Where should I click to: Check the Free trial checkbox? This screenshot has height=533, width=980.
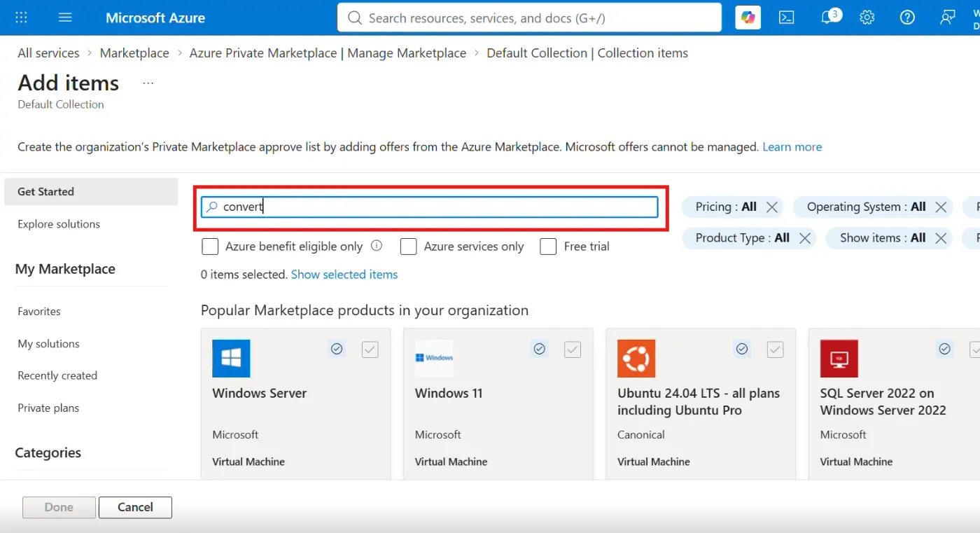point(549,247)
